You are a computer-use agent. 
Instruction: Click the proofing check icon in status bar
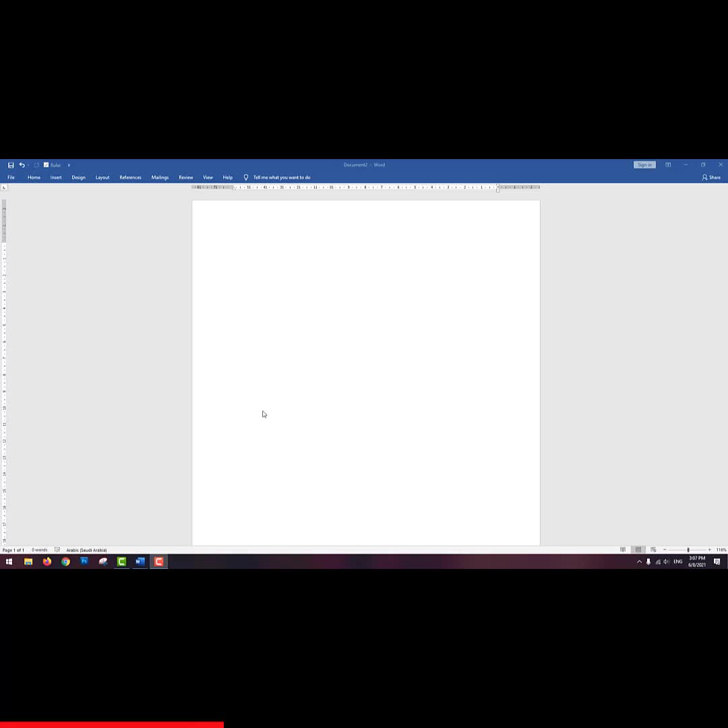click(x=57, y=550)
